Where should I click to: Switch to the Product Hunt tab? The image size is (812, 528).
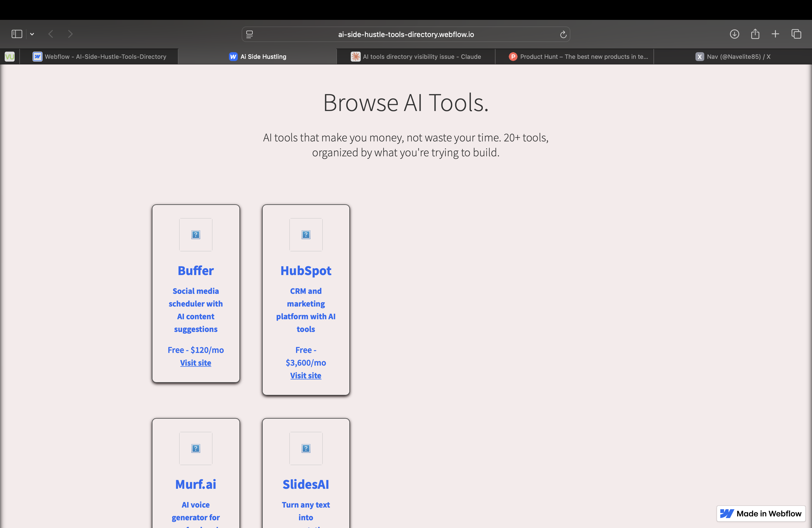[x=578, y=57]
